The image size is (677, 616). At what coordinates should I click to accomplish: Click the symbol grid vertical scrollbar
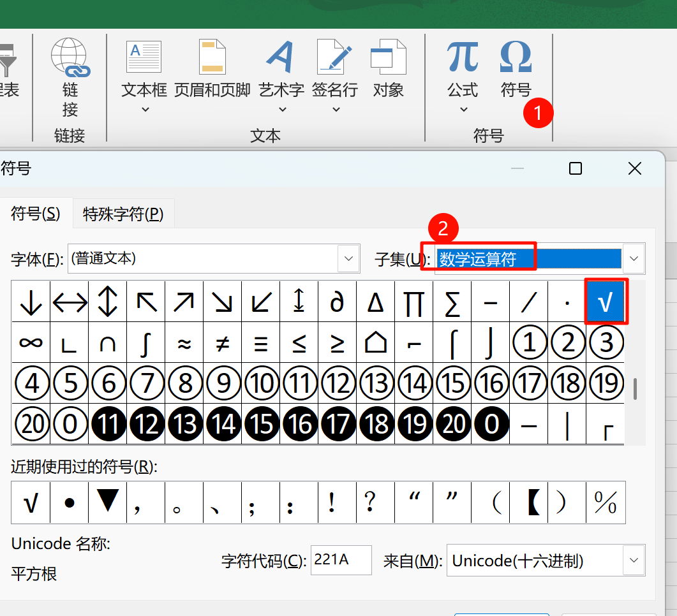[635, 388]
